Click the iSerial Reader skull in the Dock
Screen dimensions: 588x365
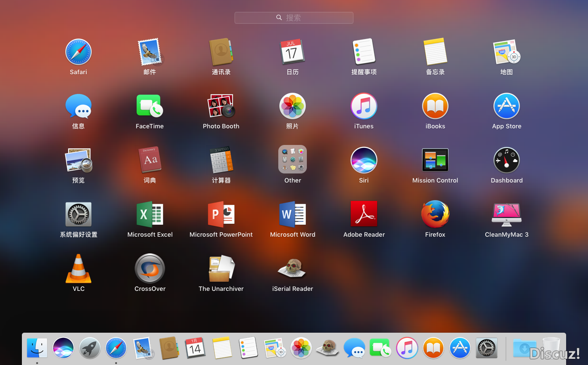tap(327, 348)
